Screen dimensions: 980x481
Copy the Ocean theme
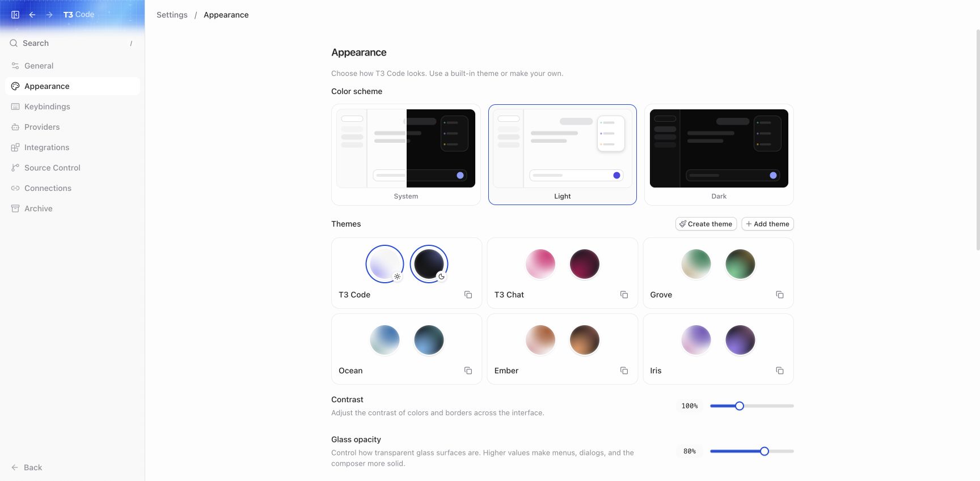tap(468, 371)
